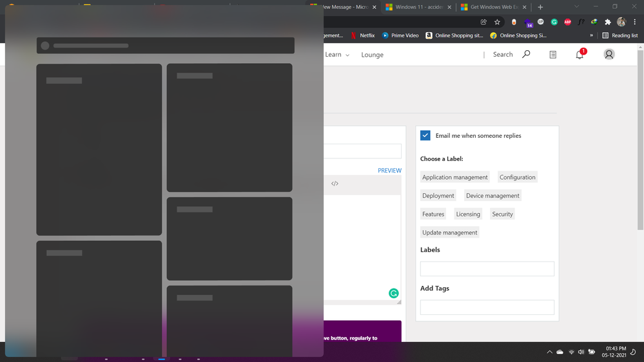
Task: Open a new browser tab with plus
Action: click(x=540, y=7)
